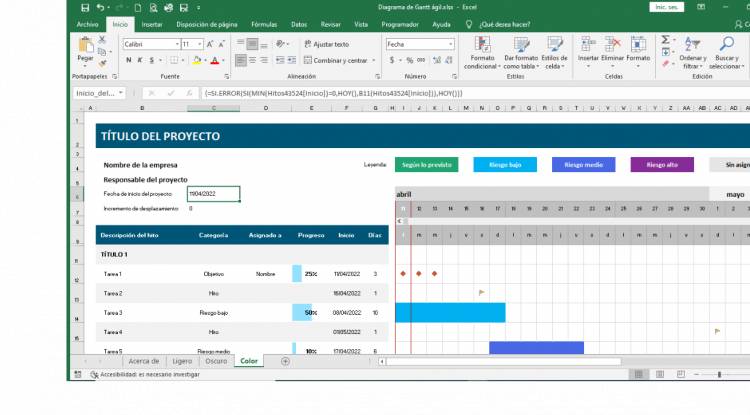This screenshot has width=750, height=415.
Task: Toggle Italic (K) formatting
Action: coord(140,60)
